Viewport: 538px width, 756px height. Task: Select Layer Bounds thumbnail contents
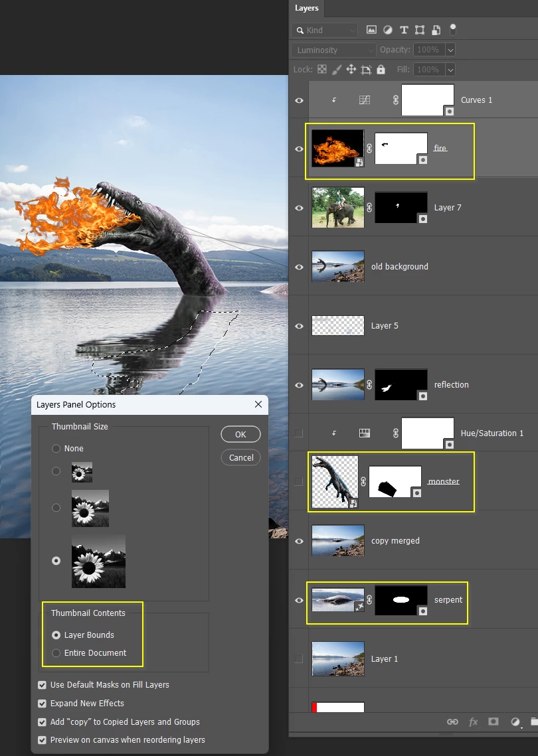tap(56, 635)
